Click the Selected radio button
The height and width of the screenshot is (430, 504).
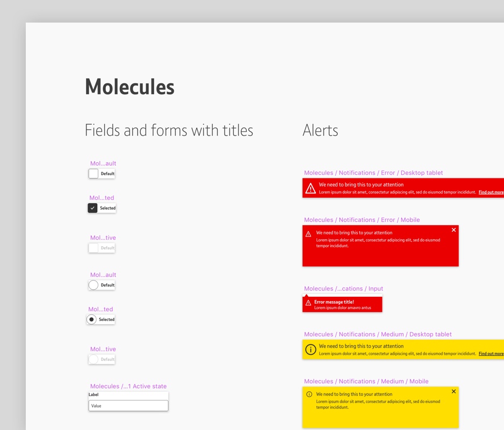click(91, 319)
